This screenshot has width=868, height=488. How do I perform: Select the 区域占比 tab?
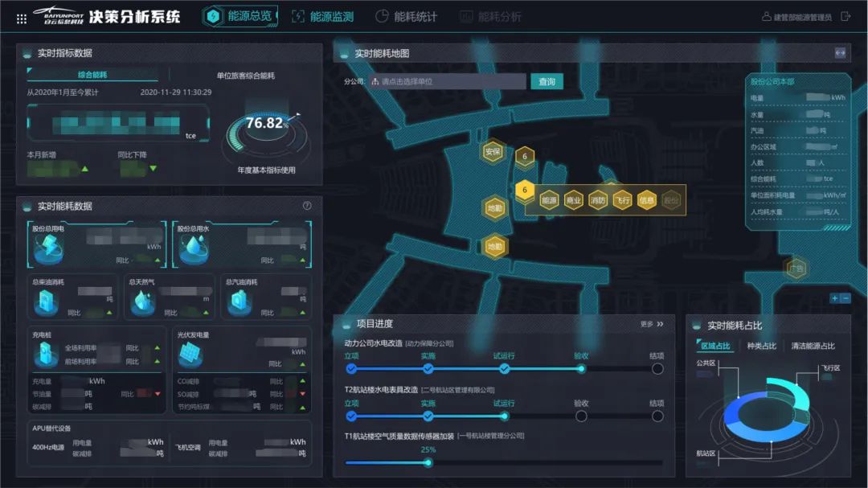coord(715,346)
